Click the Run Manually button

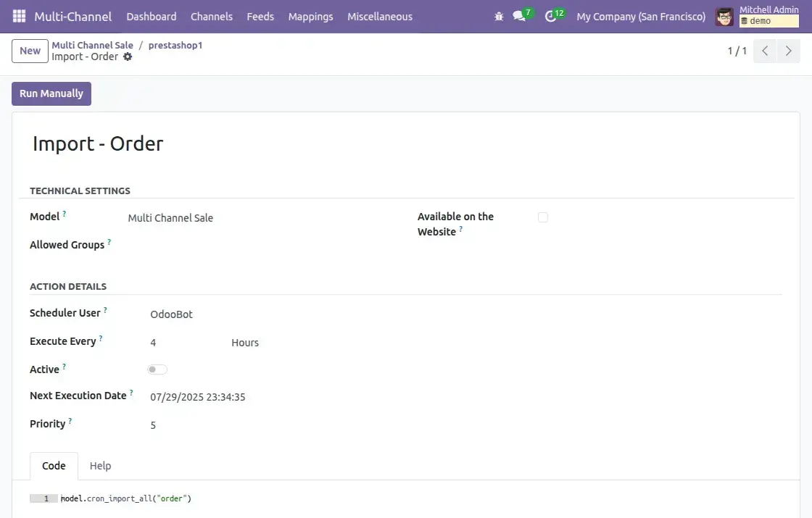tap(51, 93)
